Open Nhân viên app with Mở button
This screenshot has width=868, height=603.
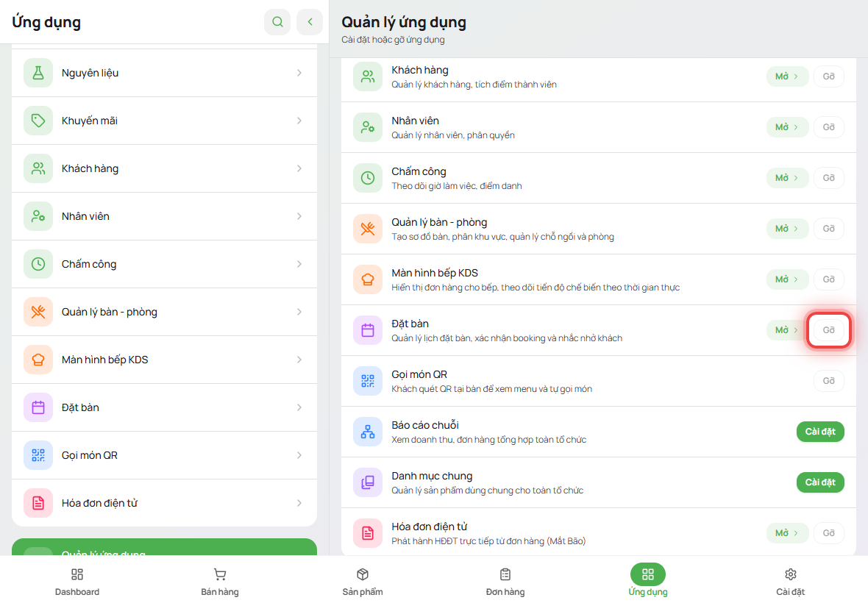coord(787,127)
